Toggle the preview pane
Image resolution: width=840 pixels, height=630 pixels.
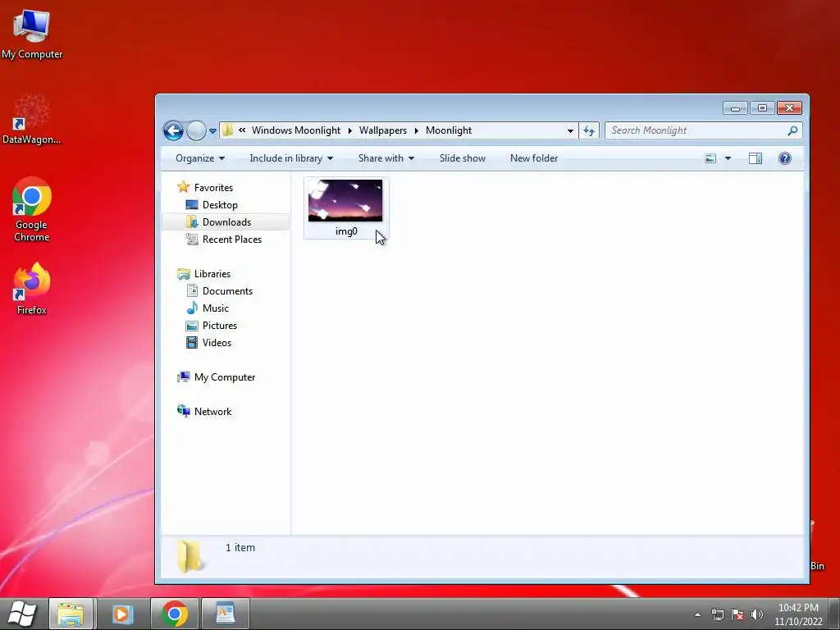click(756, 158)
